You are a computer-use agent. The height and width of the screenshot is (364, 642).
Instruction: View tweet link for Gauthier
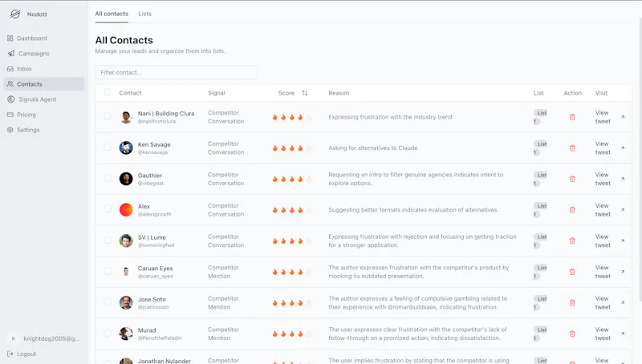point(603,179)
